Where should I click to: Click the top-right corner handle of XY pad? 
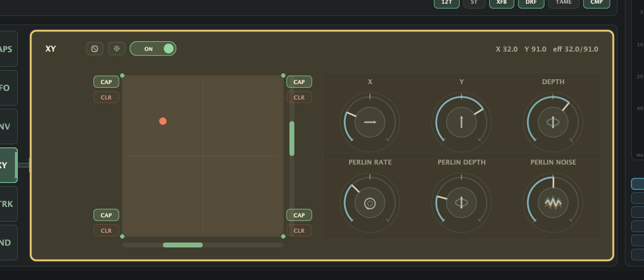pyautogui.click(x=283, y=76)
